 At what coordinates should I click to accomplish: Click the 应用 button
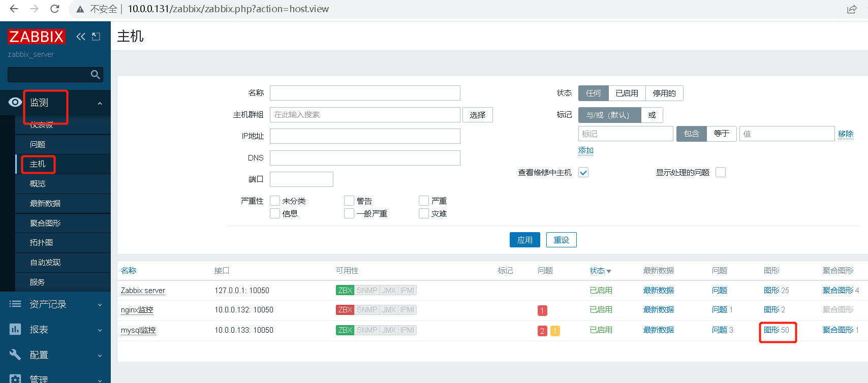524,240
